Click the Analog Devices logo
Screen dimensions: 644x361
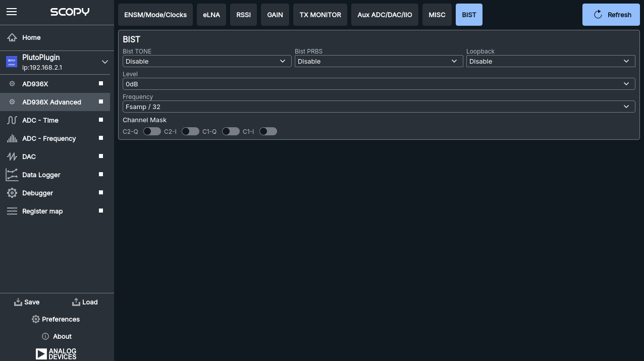tap(56, 353)
